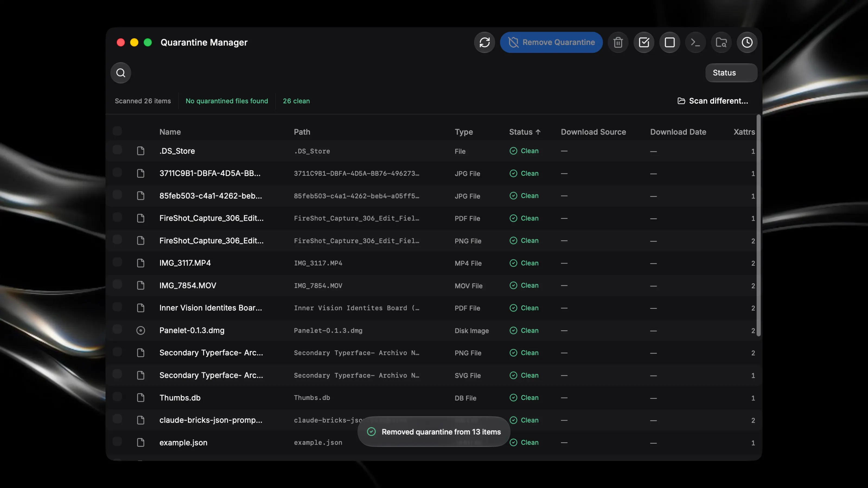
Task: Select the name claude-bricks-json-promp...
Action: [210, 420]
